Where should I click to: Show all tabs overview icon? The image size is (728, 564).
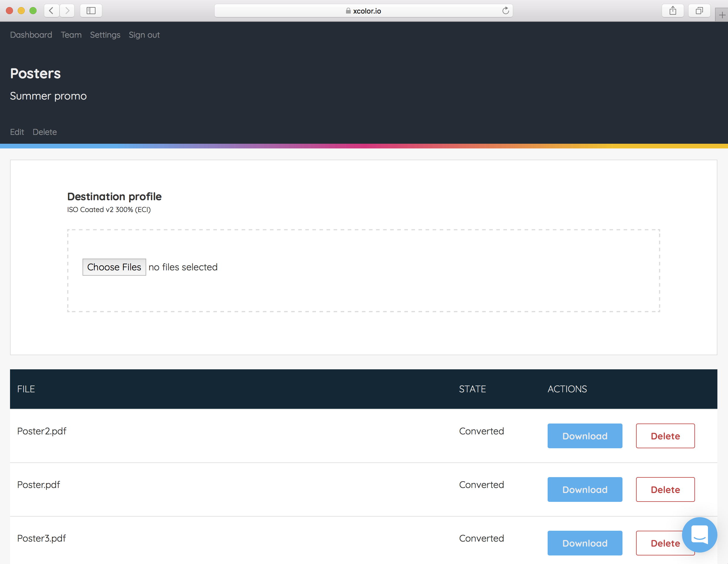coord(699,11)
